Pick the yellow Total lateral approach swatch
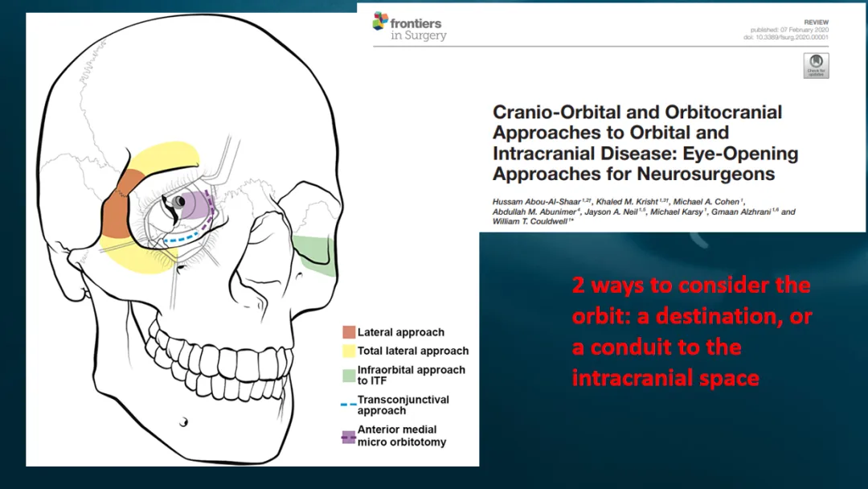Viewport: 868px width, 489px height. pos(349,351)
